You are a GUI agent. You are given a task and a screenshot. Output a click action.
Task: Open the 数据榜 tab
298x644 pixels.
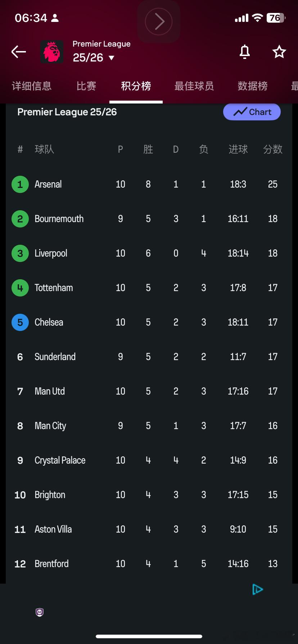click(x=253, y=86)
